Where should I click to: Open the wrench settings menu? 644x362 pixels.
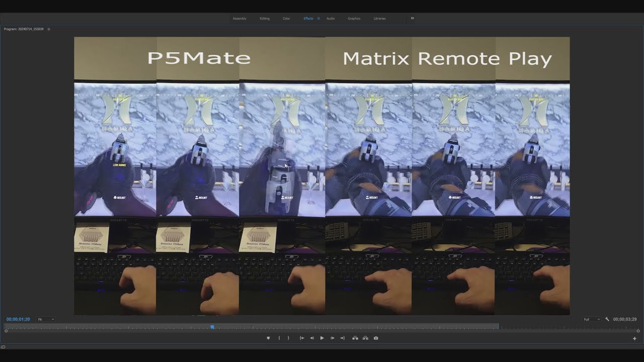pyautogui.click(x=607, y=319)
